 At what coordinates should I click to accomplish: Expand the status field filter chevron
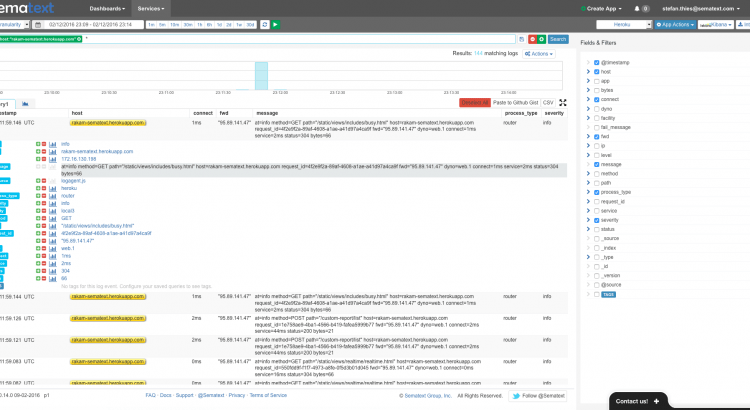pos(588,229)
